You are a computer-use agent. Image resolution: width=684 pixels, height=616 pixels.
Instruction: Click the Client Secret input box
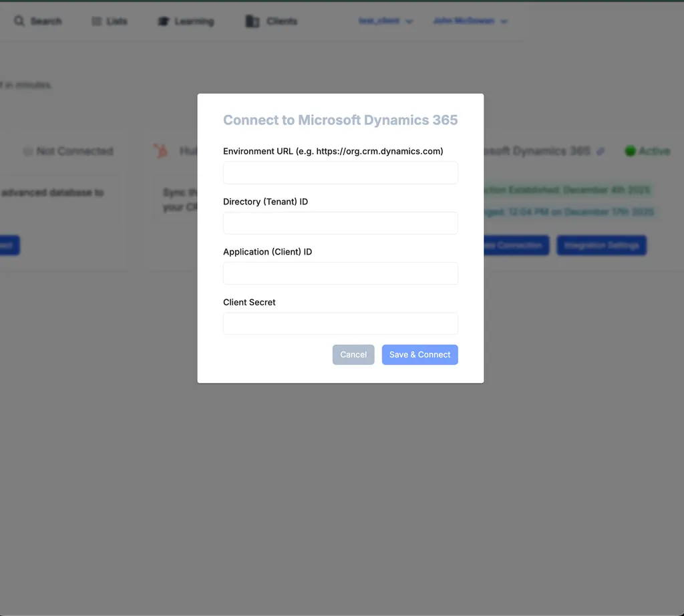(340, 323)
